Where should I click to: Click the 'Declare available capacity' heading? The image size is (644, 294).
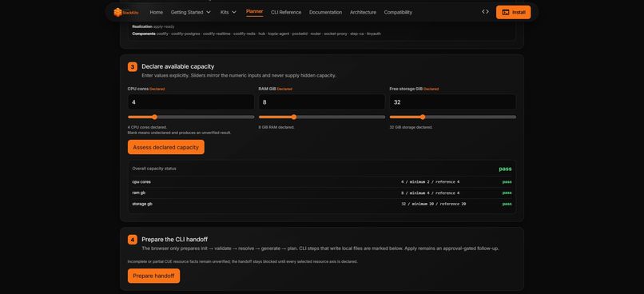(178, 66)
